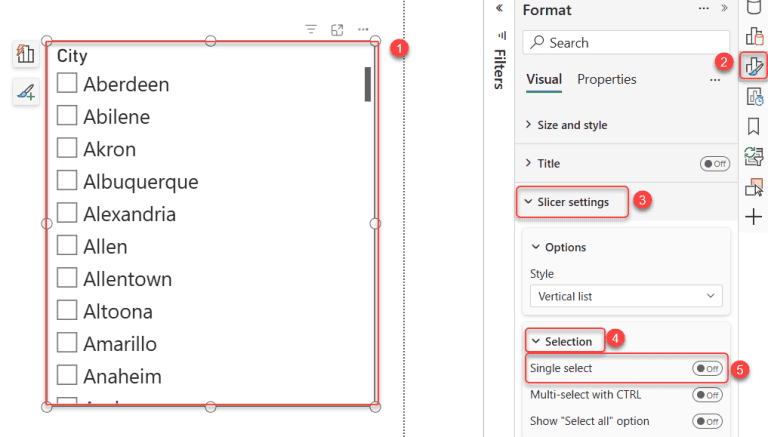Screen dimensions: 768x437
Task: Check the Altoona checkbox
Action: click(x=67, y=310)
